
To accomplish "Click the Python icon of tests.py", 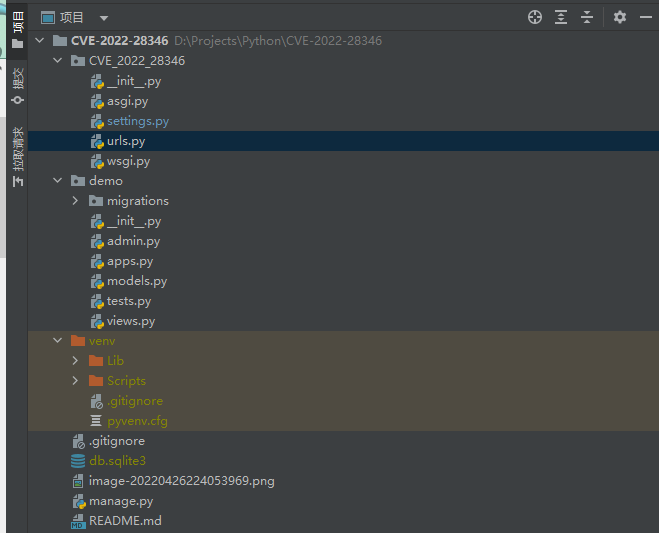I will pos(97,301).
